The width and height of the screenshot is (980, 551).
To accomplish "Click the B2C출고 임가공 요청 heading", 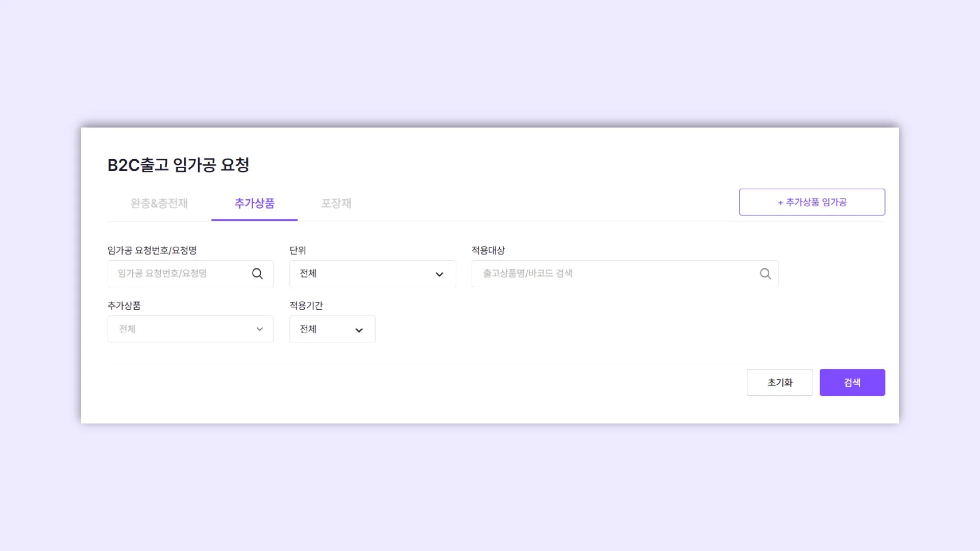I will pos(178,165).
